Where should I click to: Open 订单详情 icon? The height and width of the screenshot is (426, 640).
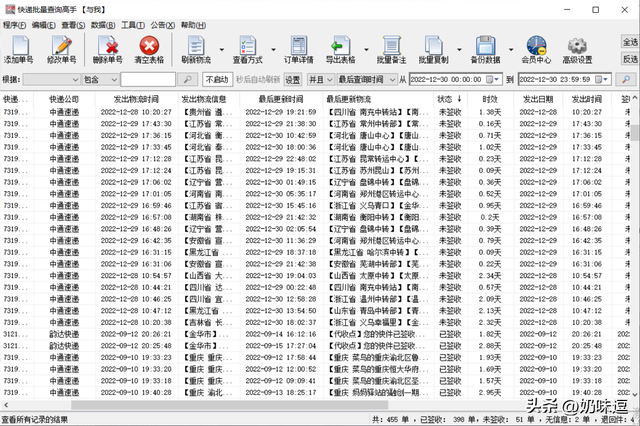click(299, 45)
